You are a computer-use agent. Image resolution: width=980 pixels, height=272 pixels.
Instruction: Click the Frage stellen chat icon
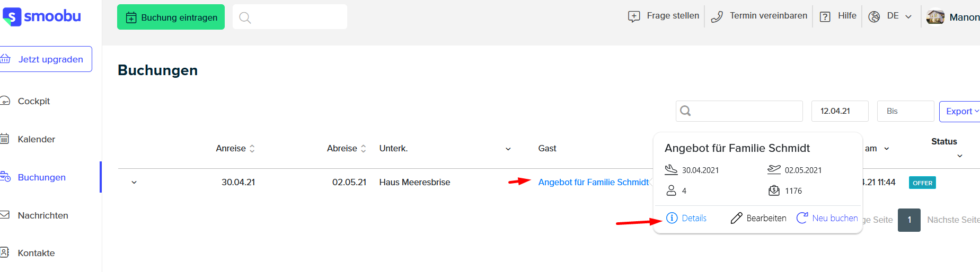pos(634,17)
